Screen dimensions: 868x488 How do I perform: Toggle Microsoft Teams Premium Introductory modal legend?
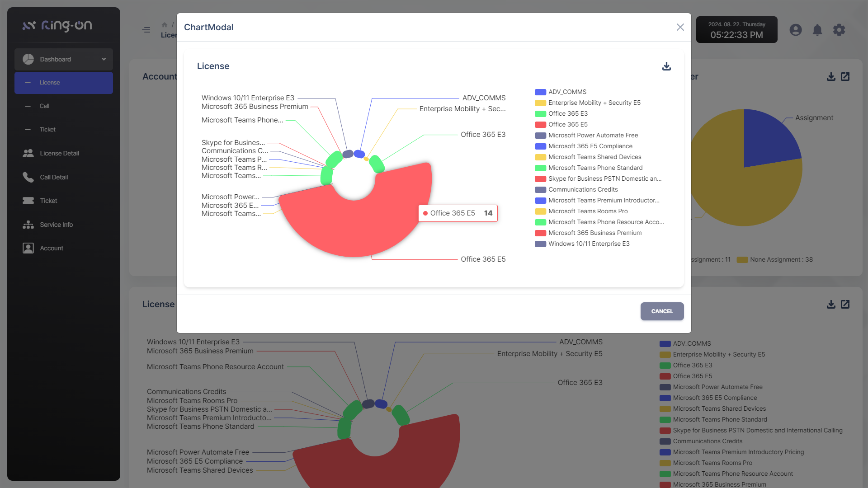click(x=597, y=201)
